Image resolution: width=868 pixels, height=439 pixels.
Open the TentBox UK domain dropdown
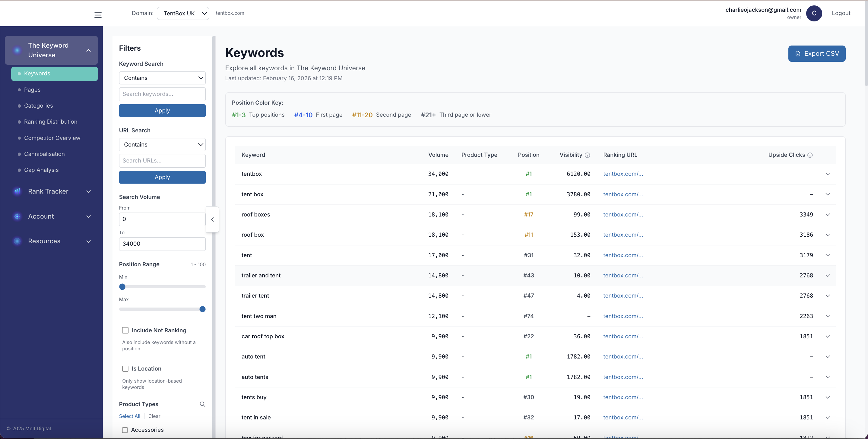[183, 13]
